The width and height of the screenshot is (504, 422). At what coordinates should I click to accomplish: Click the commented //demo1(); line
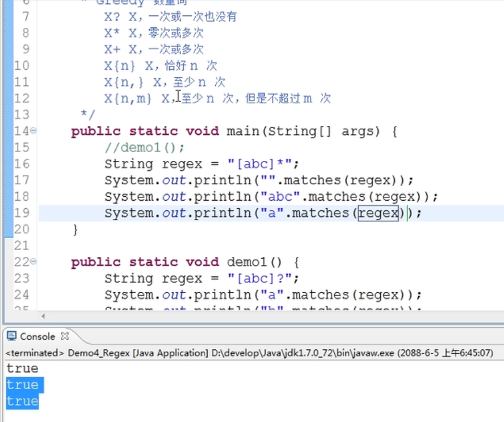144,147
